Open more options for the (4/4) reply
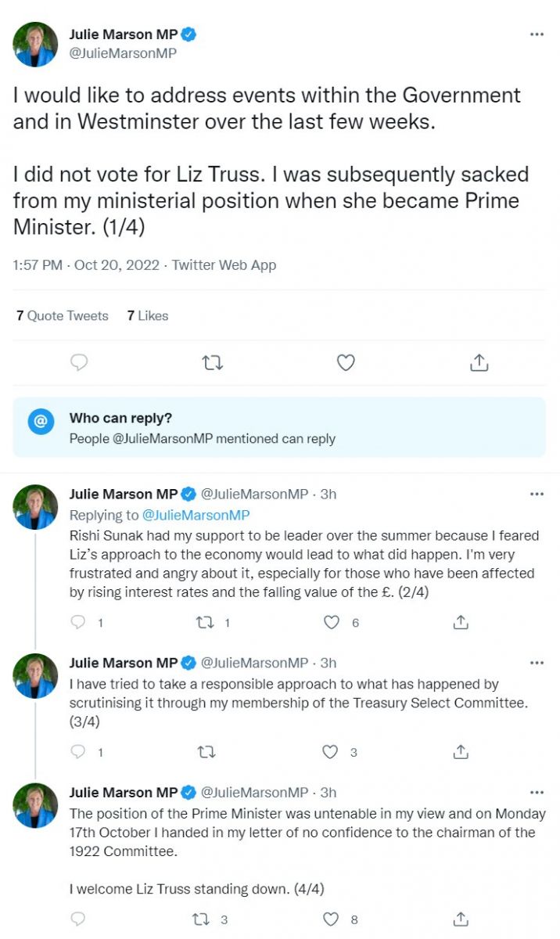 536,793
